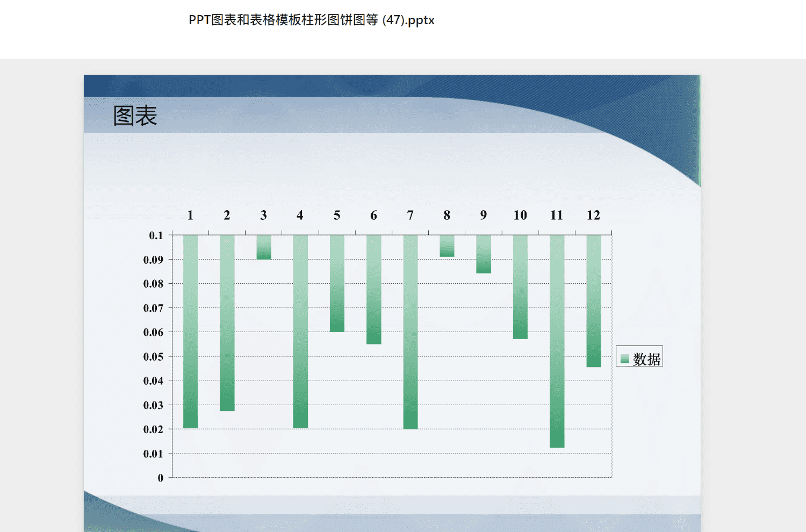806x532 pixels.
Task: Click the green legend swatch beside 数据
Action: click(624, 359)
